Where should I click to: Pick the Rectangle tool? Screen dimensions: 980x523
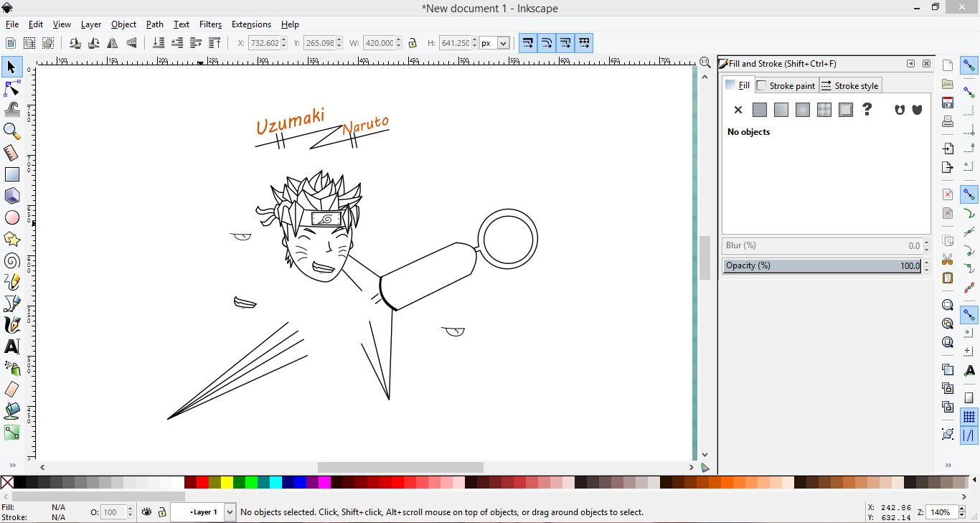pyautogui.click(x=12, y=174)
